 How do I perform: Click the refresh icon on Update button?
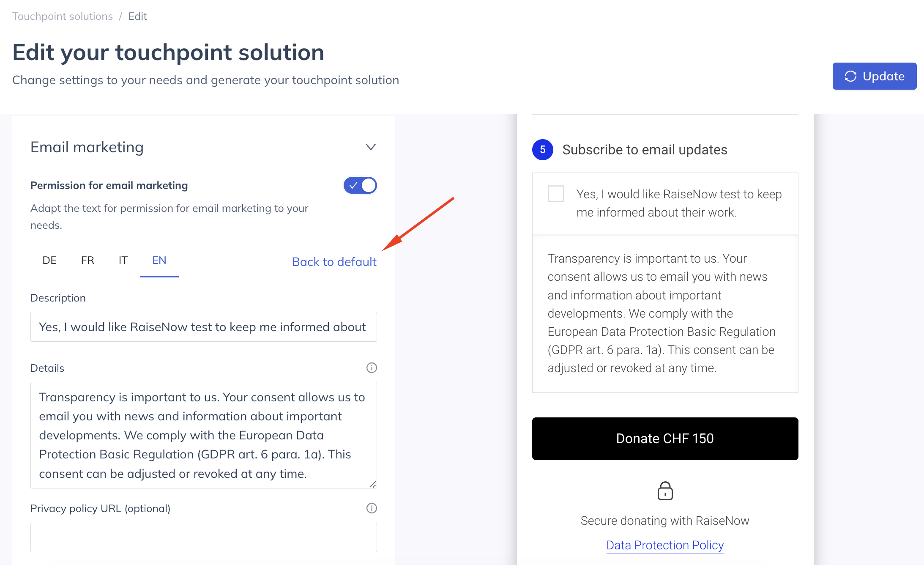[850, 76]
